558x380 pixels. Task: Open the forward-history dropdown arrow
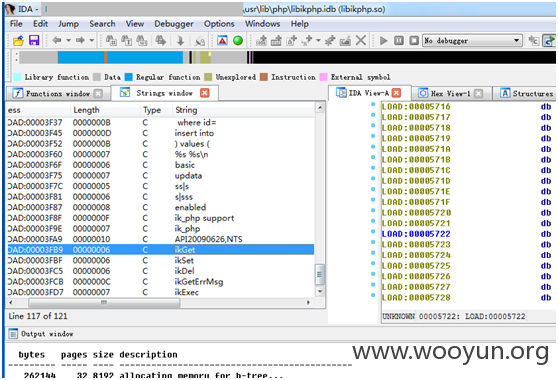(91, 41)
